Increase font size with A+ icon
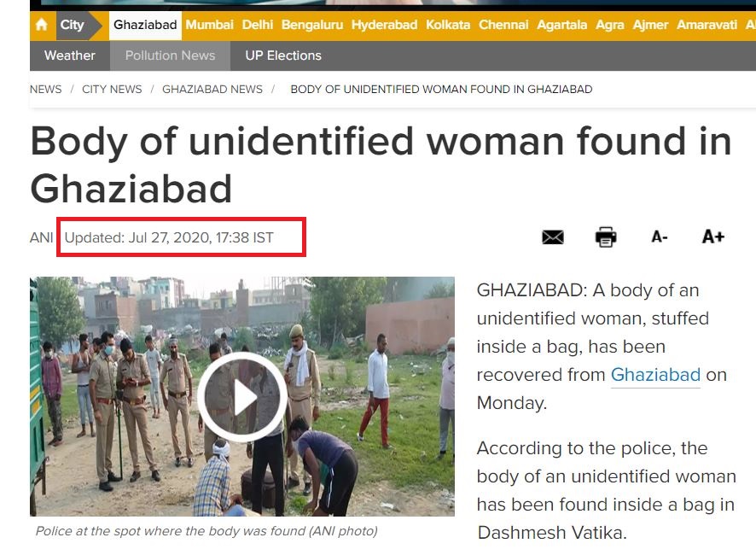 pyautogui.click(x=713, y=237)
